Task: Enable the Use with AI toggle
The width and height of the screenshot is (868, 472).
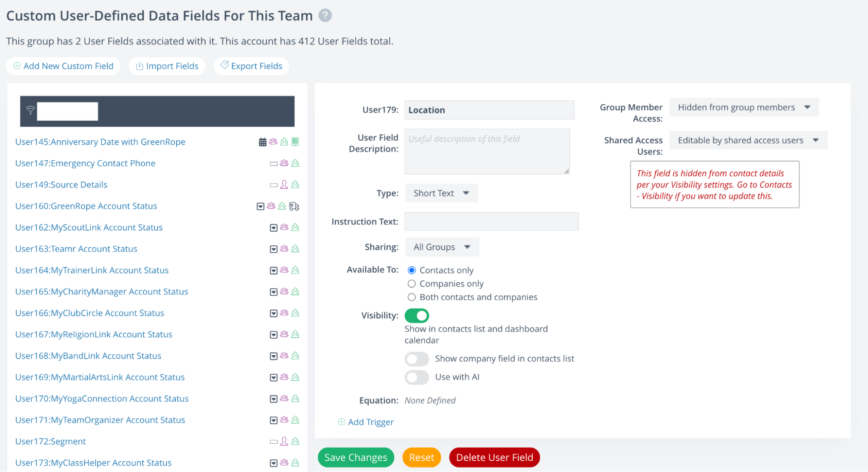Action: click(x=416, y=377)
